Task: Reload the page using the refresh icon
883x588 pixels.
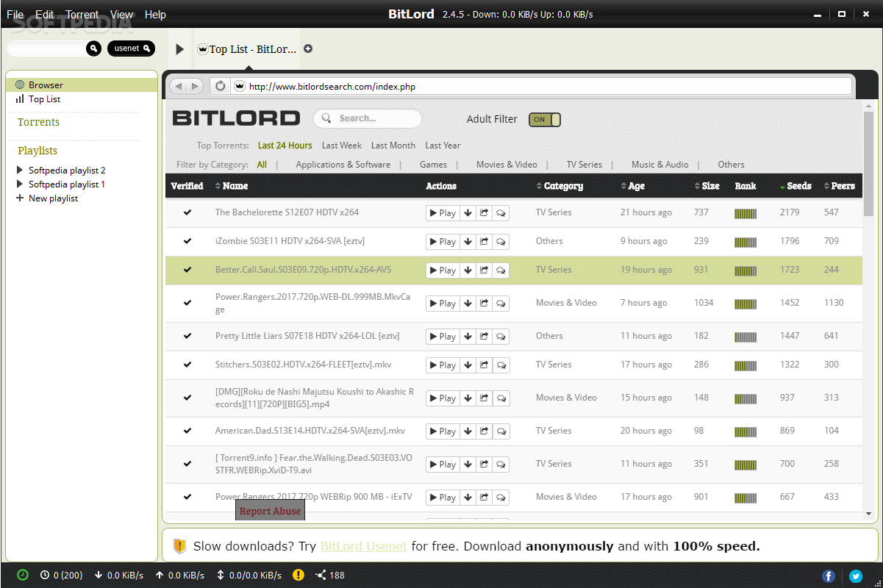Action: tap(219, 85)
